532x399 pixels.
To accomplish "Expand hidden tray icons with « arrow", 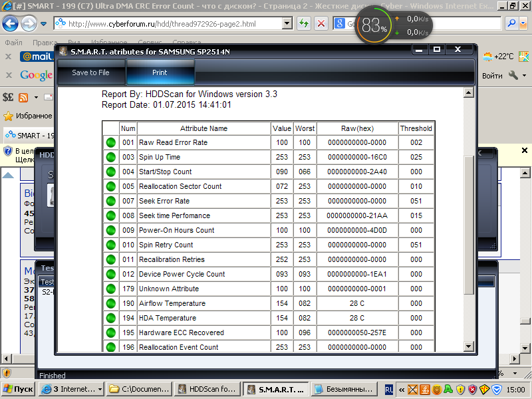I will (x=402, y=390).
